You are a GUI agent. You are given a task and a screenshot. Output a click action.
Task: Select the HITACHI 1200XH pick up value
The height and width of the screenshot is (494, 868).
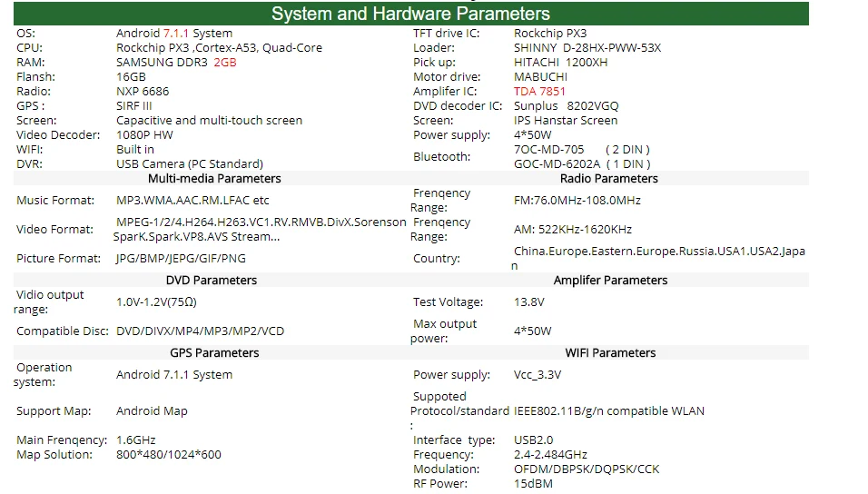pos(561,62)
